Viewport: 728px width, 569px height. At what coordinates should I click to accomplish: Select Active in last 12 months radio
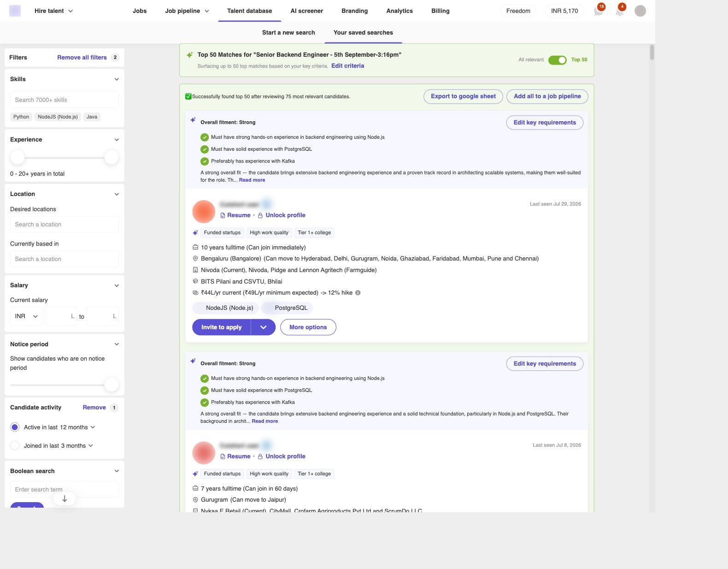(x=15, y=427)
